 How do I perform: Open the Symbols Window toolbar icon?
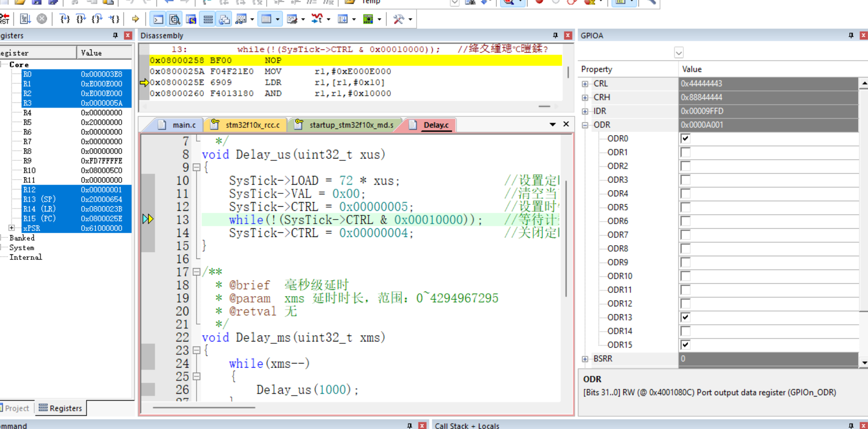pyautogui.click(x=191, y=19)
